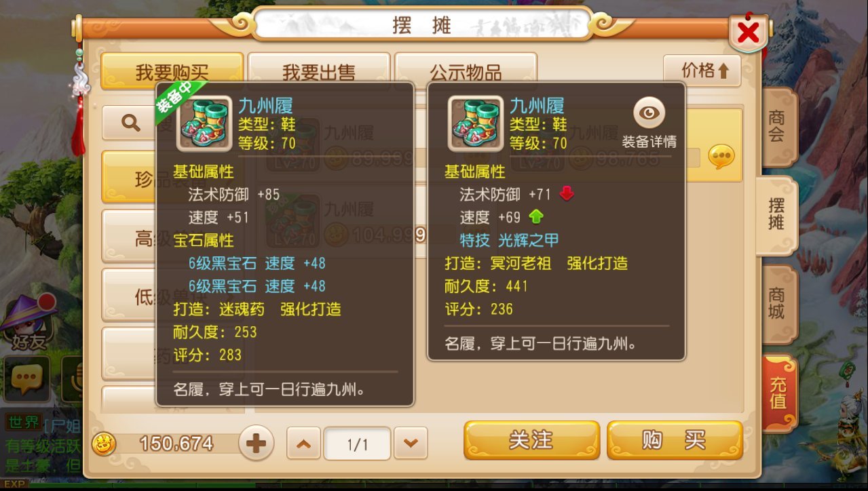
Task: Click the 关注 follow button
Action: 531,440
